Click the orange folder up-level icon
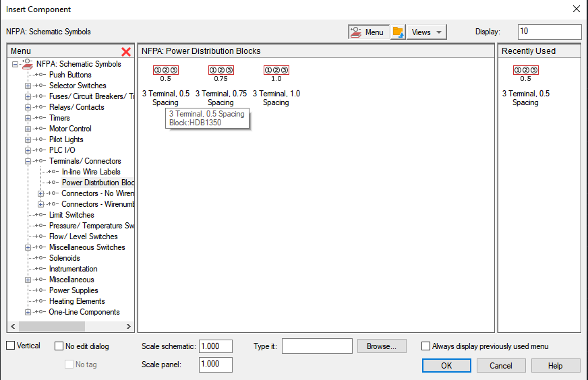Image resolution: width=588 pixels, height=380 pixels. click(399, 32)
